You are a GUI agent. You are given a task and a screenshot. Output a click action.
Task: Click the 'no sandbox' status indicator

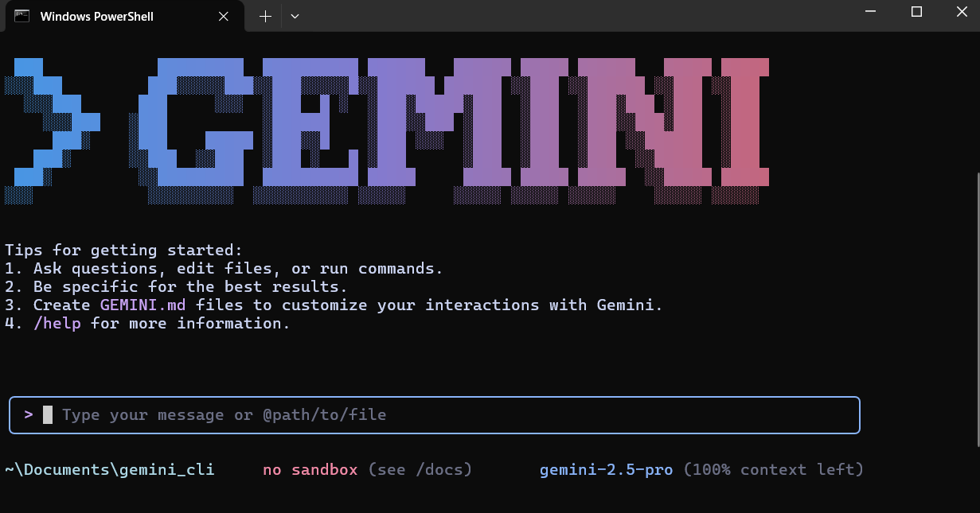310,469
